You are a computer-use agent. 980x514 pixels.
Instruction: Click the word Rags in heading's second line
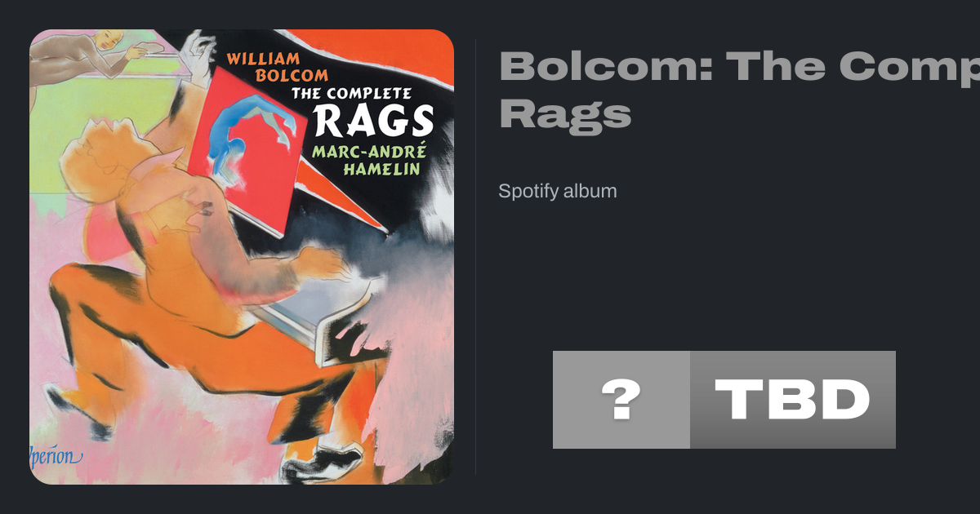tap(565, 113)
